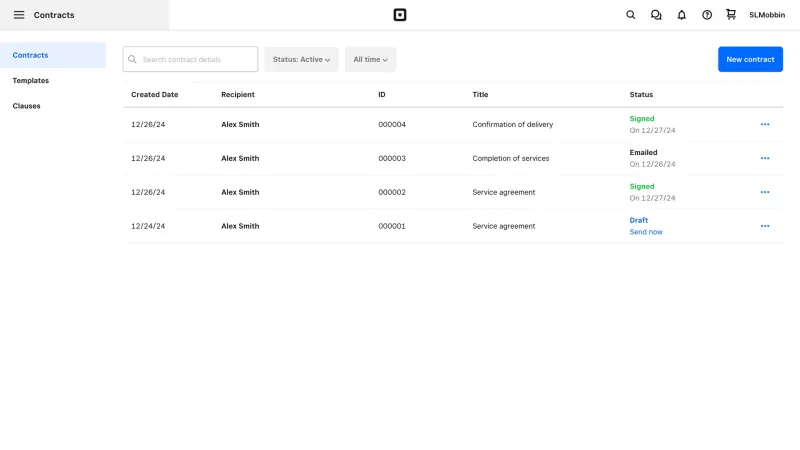Click ID 000001 cell

coord(392,226)
